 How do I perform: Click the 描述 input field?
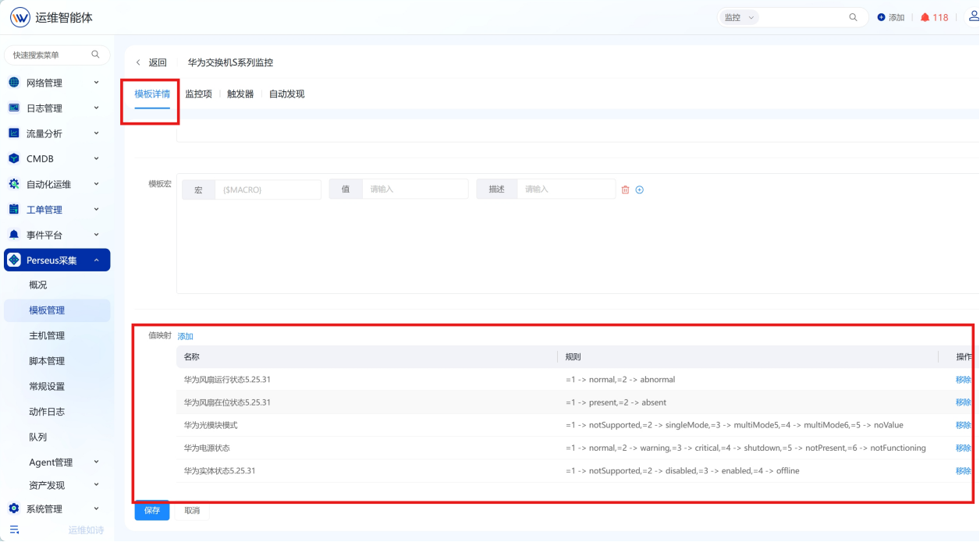click(x=566, y=190)
